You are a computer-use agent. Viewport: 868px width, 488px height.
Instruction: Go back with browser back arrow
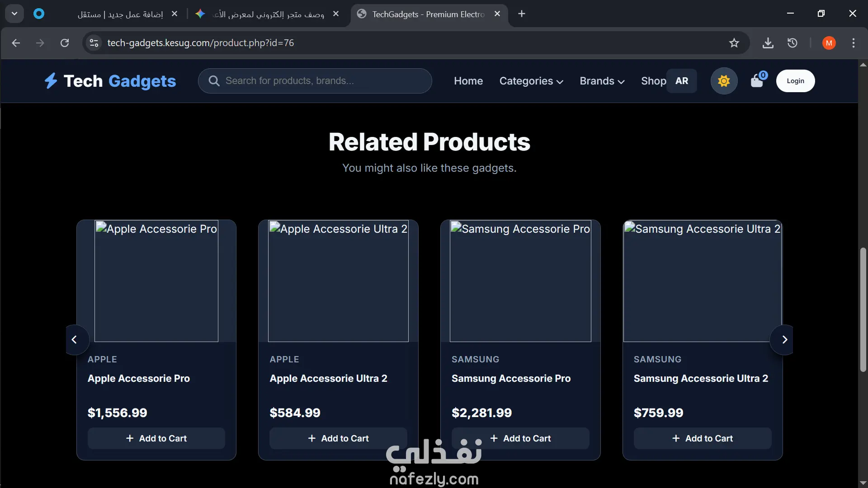16,43
